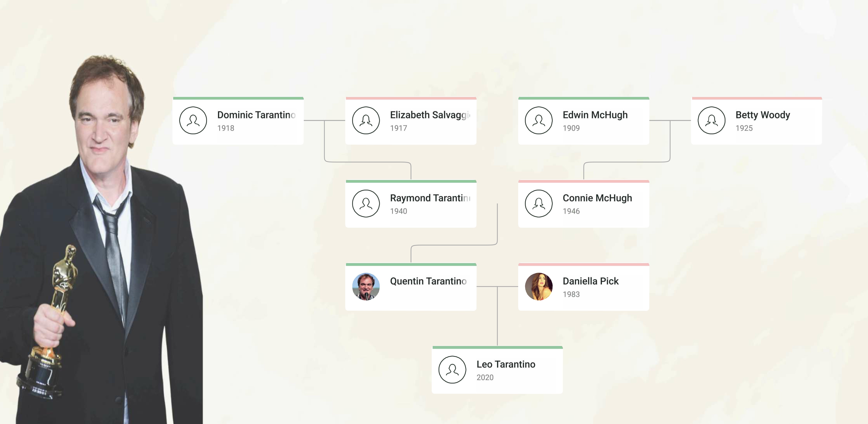The height and width of the screenshot is (424, 868).
Task: Click Dominic Tarantino's avatar icon
Action: (193, 120)
